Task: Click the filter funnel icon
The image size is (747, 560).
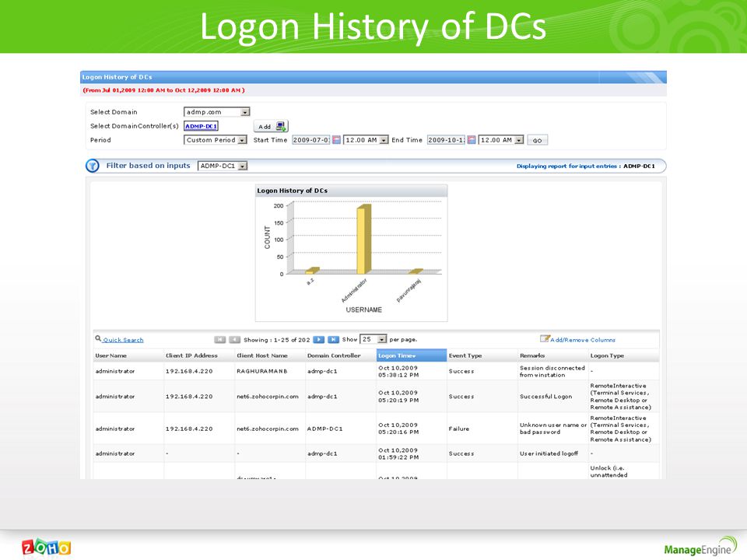Action: pyautogui.click(x=93, y=166)
